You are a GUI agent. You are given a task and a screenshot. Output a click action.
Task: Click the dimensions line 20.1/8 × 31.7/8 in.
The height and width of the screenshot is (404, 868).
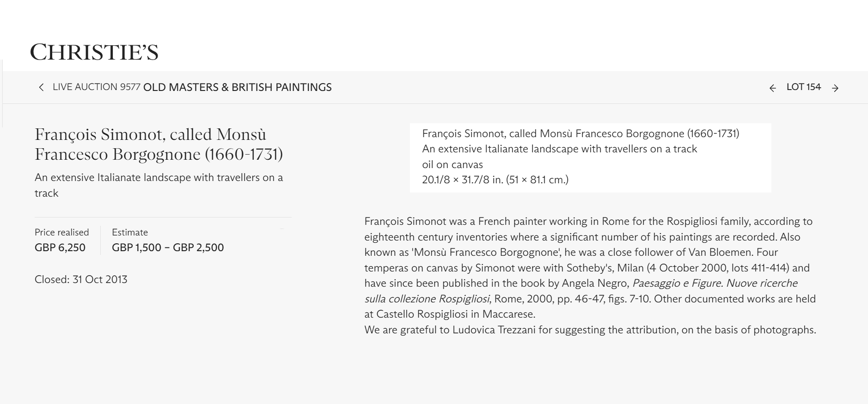[x=495, y=180]
